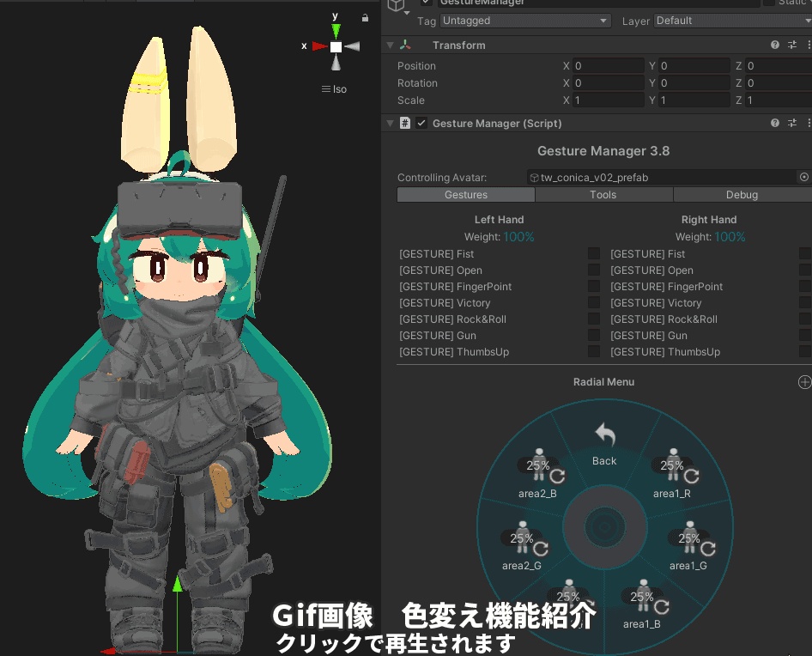Click the help icon on the Transform component
The width and height of the screenshot is (812, 656).
(x=775, y=45)
